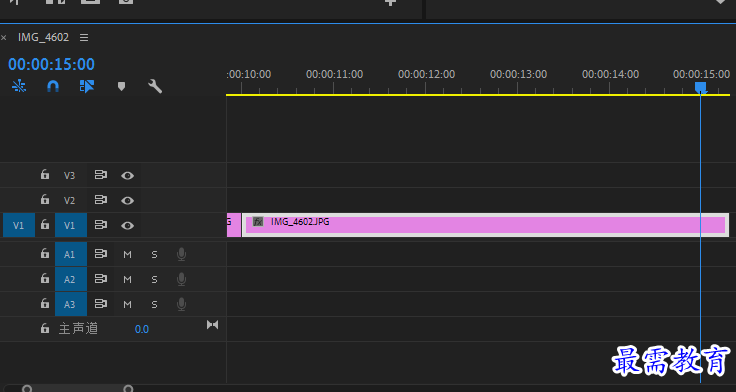
Task: Hide track V2 output eye
Action: [127, 200]
